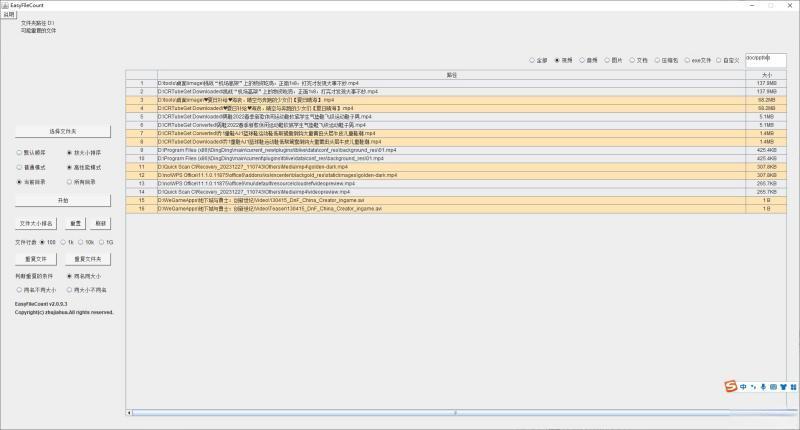Click row number 16 cell

tap(142, 209)
